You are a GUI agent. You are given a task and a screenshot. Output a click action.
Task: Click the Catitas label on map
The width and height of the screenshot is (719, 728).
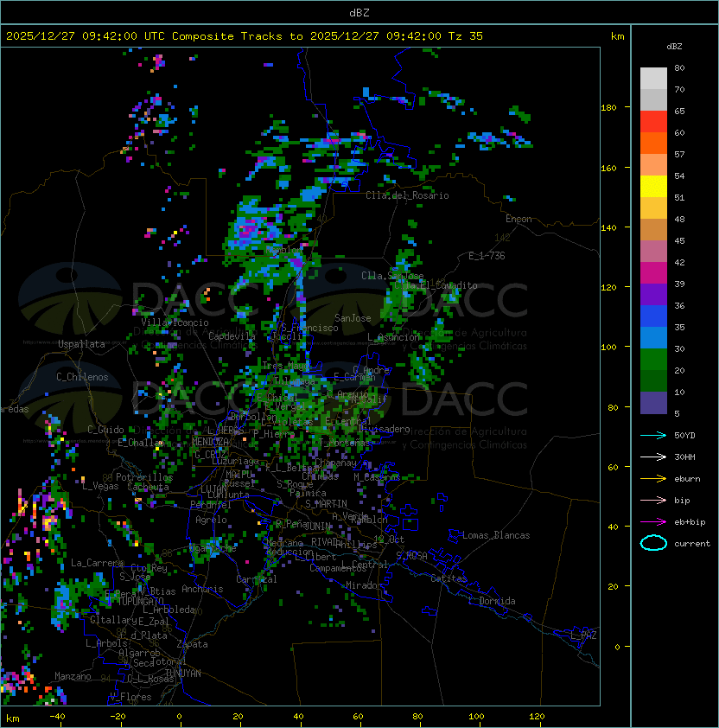(x=449, y=578)
